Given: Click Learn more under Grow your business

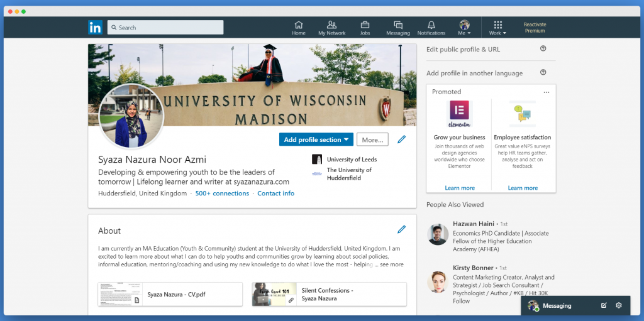Looking at the screenshot, I should (x=460, y=188).
